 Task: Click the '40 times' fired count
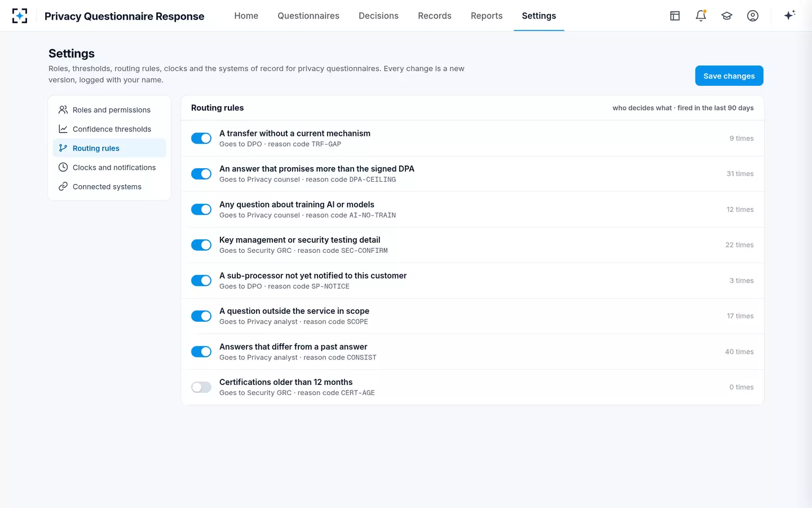point(739,352)
